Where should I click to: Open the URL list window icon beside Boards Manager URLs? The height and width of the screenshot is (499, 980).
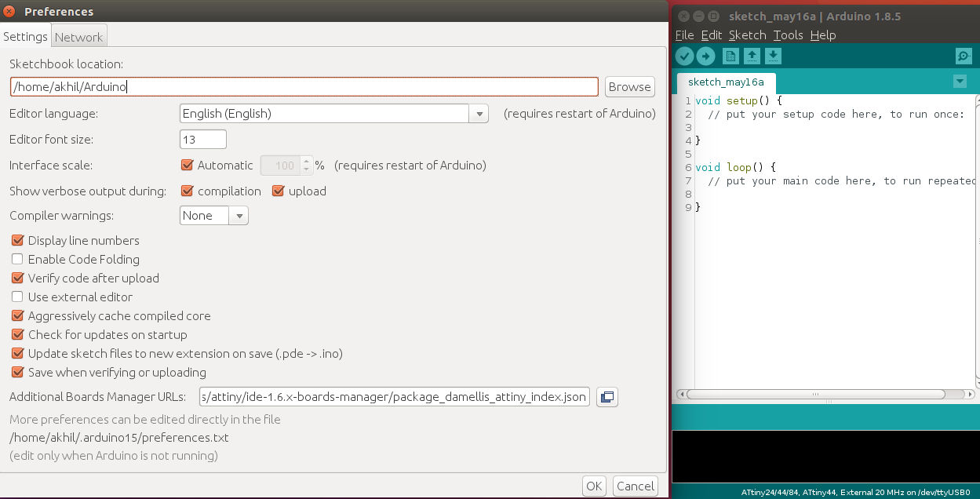[x=607, y=397]
